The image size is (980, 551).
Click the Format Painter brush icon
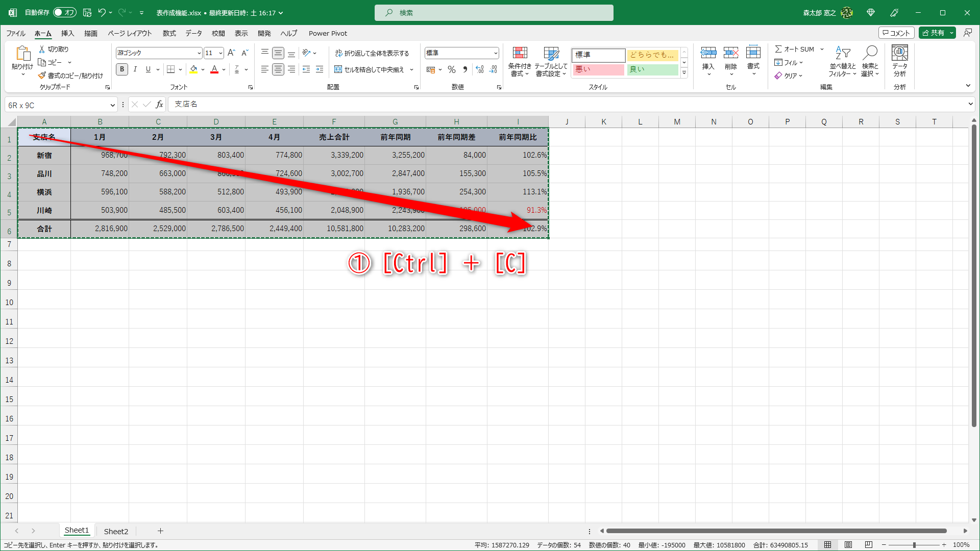(x=42, y=76)
